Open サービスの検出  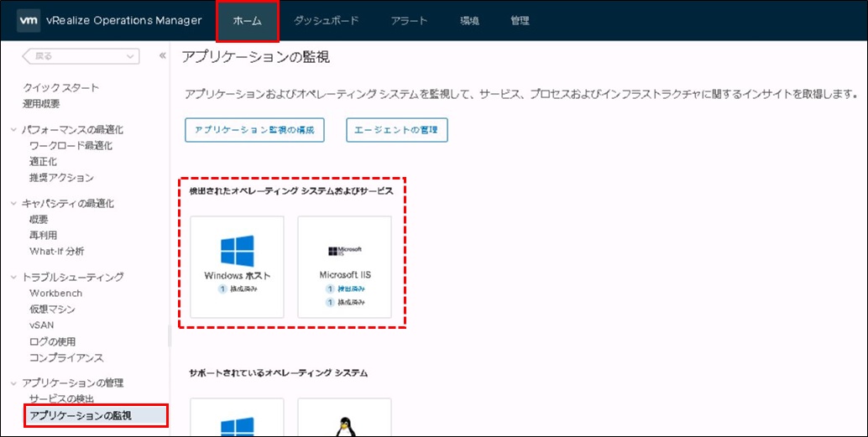(x=61, y=398)
